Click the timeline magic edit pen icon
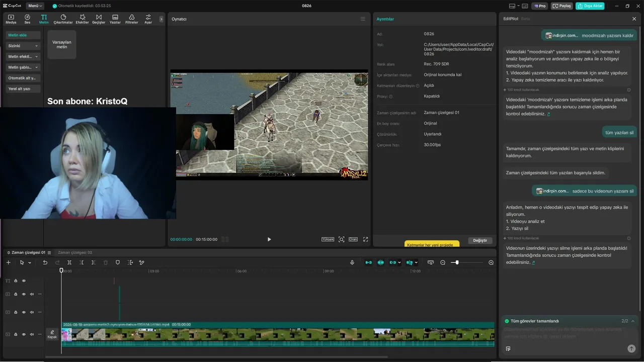 coord(142,262)
